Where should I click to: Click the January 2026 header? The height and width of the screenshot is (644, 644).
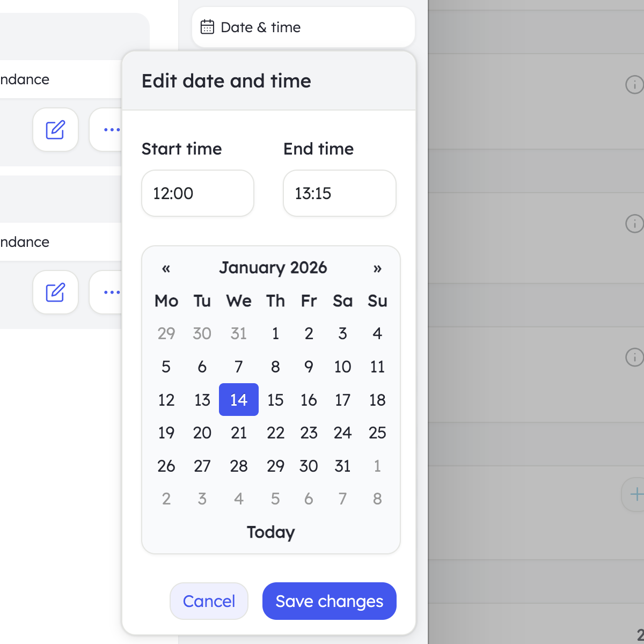tap(273, 268)
